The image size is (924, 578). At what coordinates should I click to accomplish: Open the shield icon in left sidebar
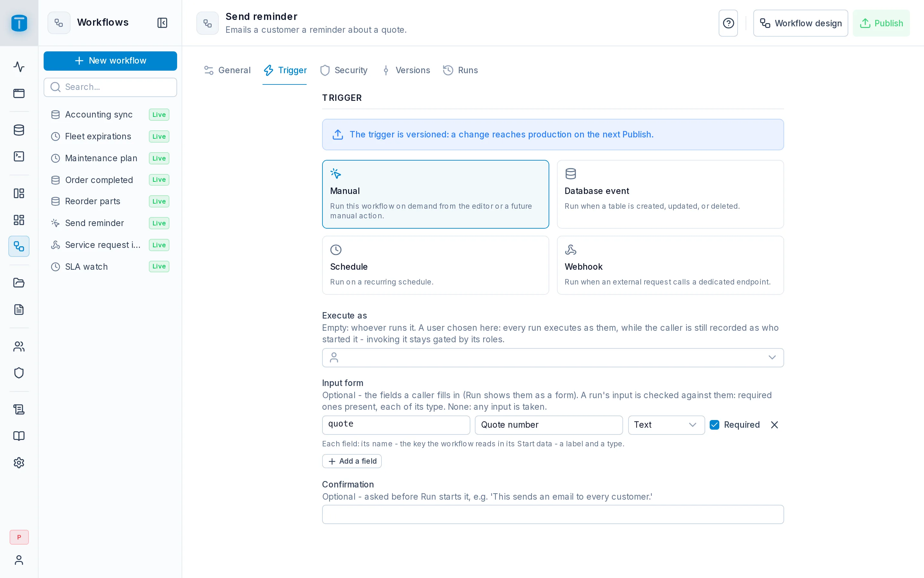19,373
